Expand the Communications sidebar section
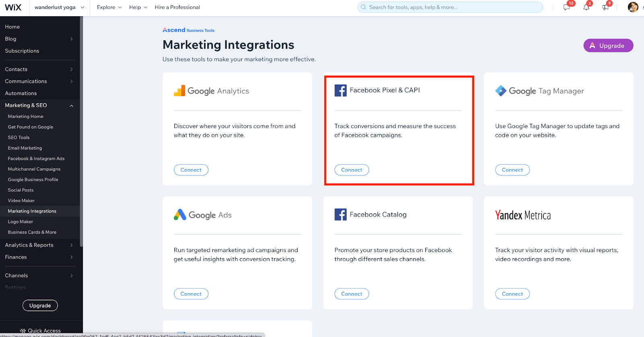The image size is (644, 337). click(x=72, y=81)
